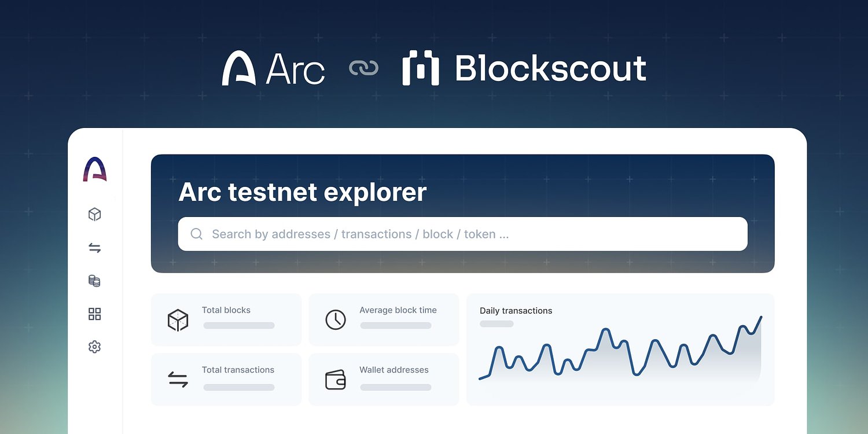The height and width of the screenshot is (434, 868).
Task: Open the Settings gear icon in sidebar
Action: point(94,347)
